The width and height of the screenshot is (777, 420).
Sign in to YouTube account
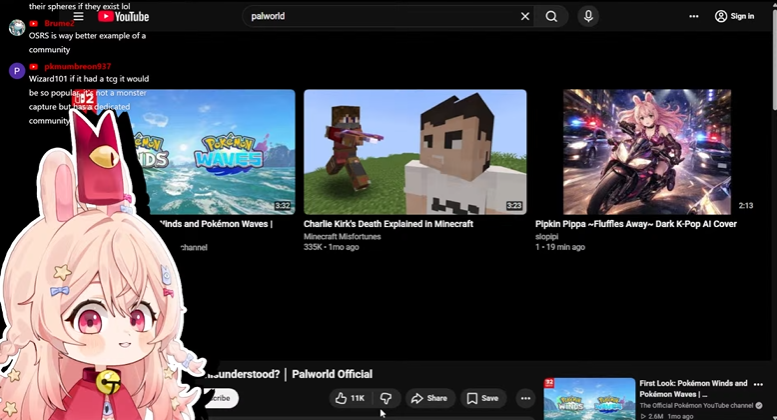click(x=734, y=16)
